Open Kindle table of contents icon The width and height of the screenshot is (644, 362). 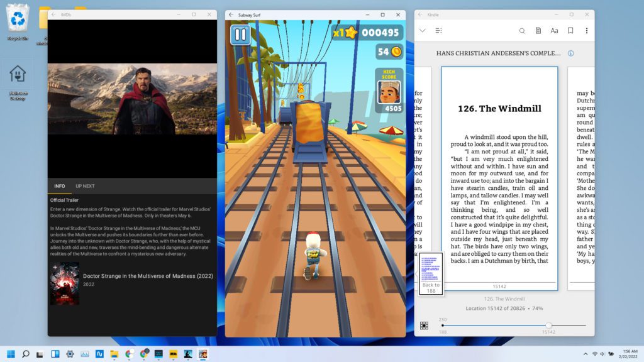coord(438,30)
